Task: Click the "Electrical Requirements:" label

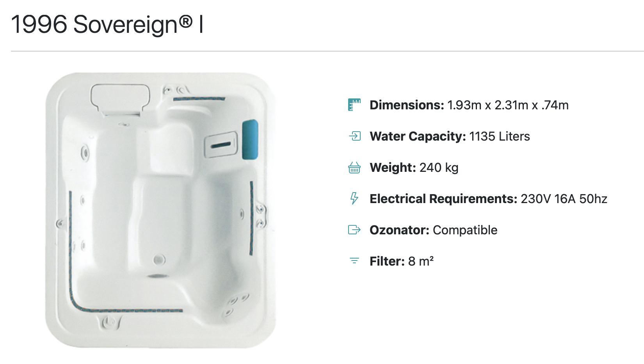Action: (443, 199)
